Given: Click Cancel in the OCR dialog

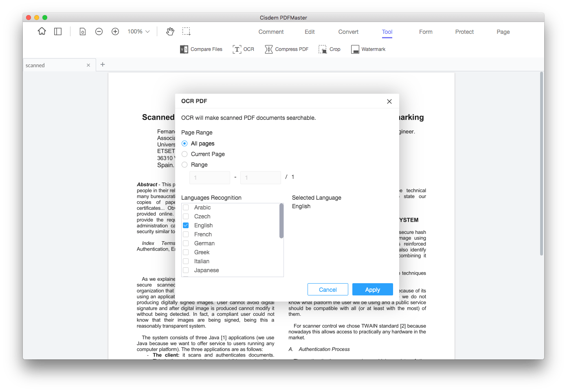Looking at the screenshot, I should 327,290.
